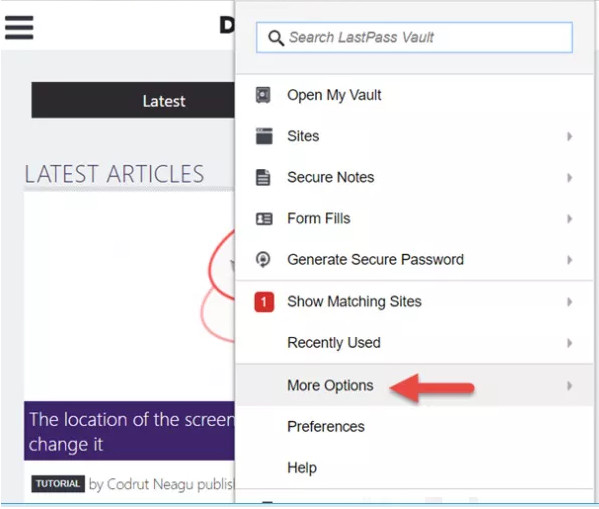Select Show Matching Sites

pyautogui.click(x=414, y=302)
